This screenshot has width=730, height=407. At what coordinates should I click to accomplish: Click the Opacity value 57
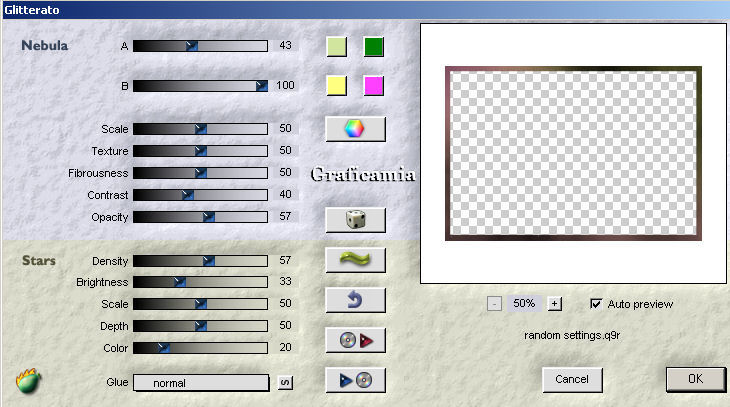[x=285, y=216]
